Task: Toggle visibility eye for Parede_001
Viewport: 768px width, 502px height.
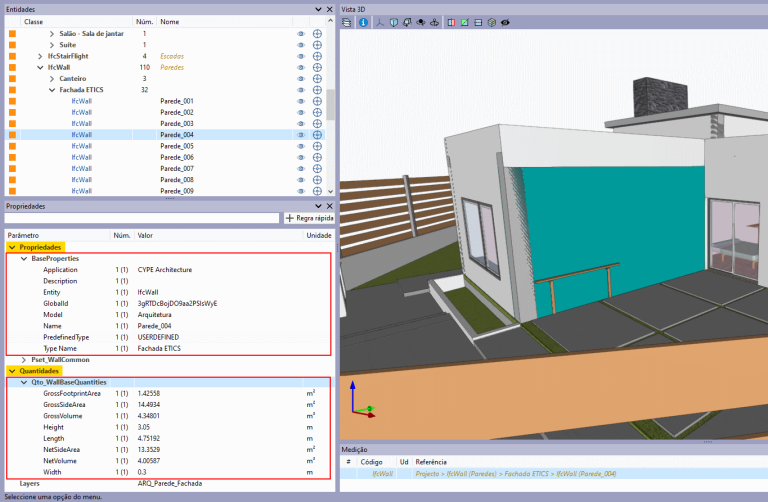Action: (x=301, y=101)
